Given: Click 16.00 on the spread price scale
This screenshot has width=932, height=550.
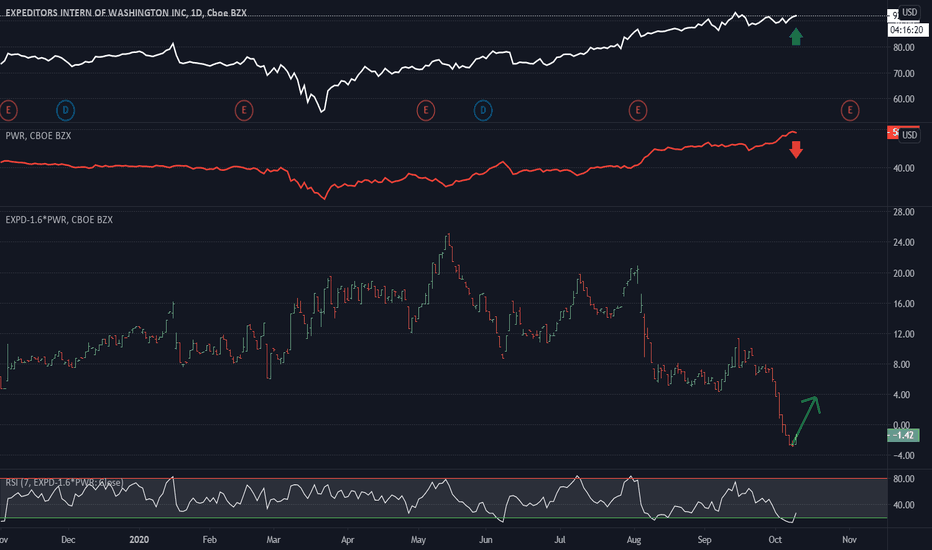Looking at the screenshot, I should tap(903, 303).
